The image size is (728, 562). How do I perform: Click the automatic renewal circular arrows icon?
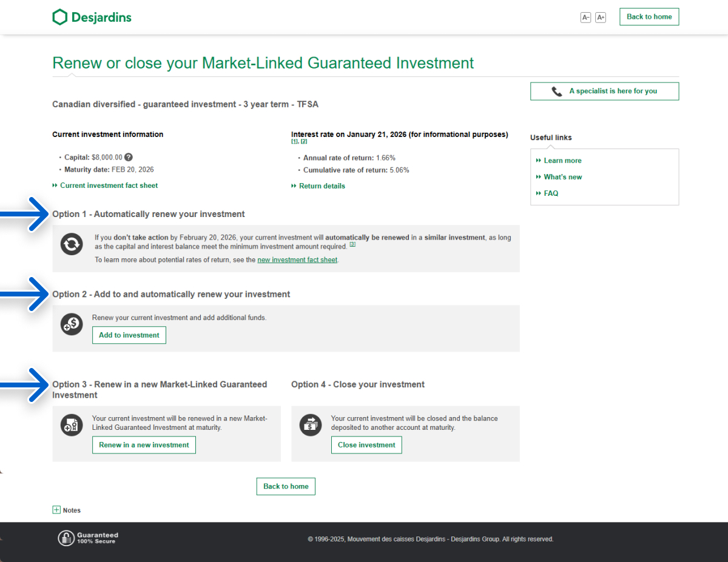tap(72, 244)
